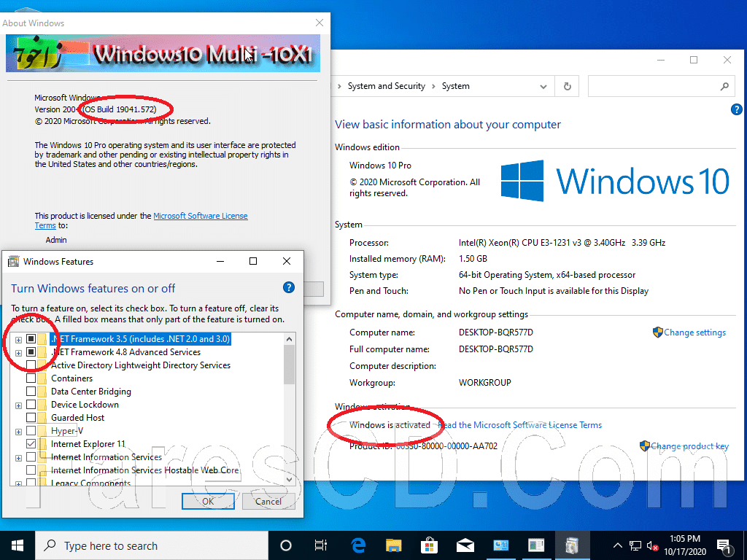Enable Hyper-V checkbox
The width and height of the screenshot is (747, 560).
(31, 430)
